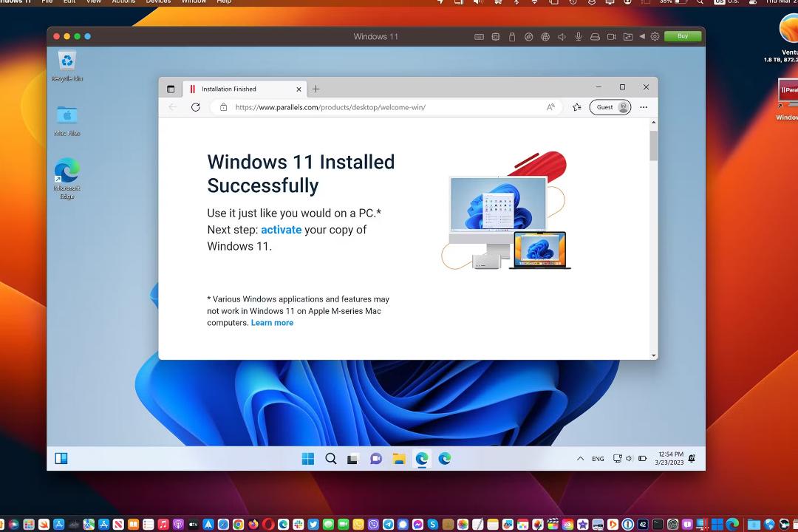The width and height of the screenshot is (798, 532).
Task: Select the Installation Finished tab
Action: [245, 89]
